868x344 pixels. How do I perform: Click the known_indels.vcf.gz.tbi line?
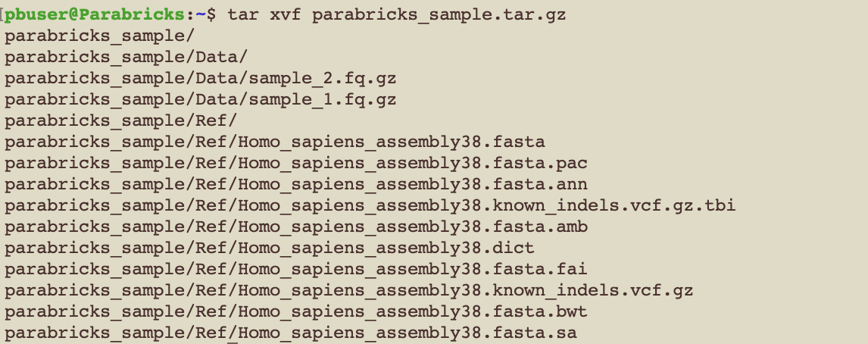(x=370, y=205)
